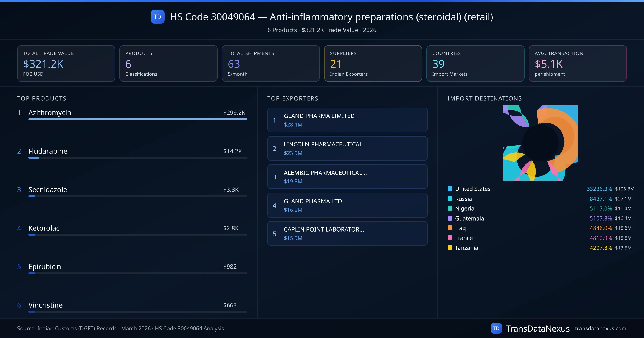Click the Azithromycin value bar
The height and width of the screenshot is (338, 644).
(x=138, y=119)
